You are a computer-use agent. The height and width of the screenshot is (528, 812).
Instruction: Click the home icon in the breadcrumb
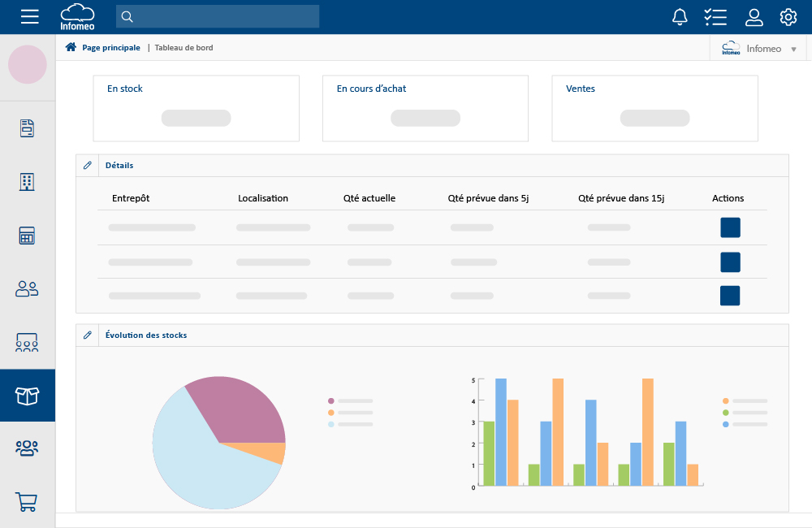click(x=71, y=47)
